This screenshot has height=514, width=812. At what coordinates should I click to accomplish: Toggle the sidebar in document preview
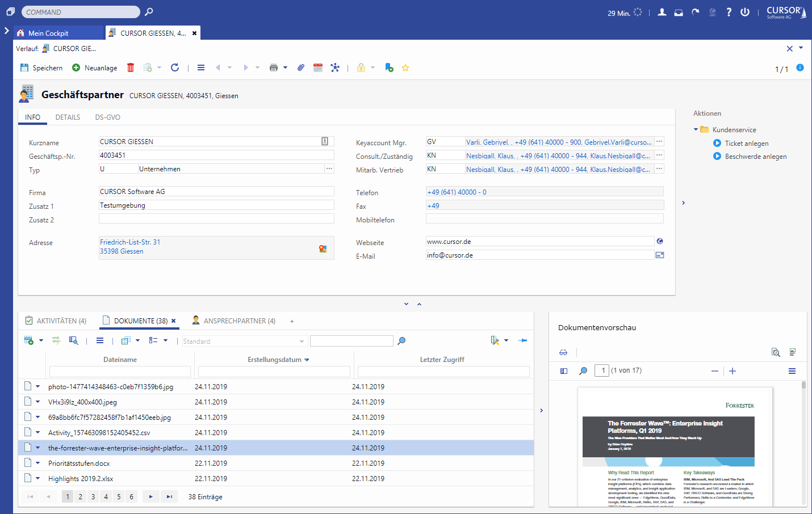coord(564,371)
